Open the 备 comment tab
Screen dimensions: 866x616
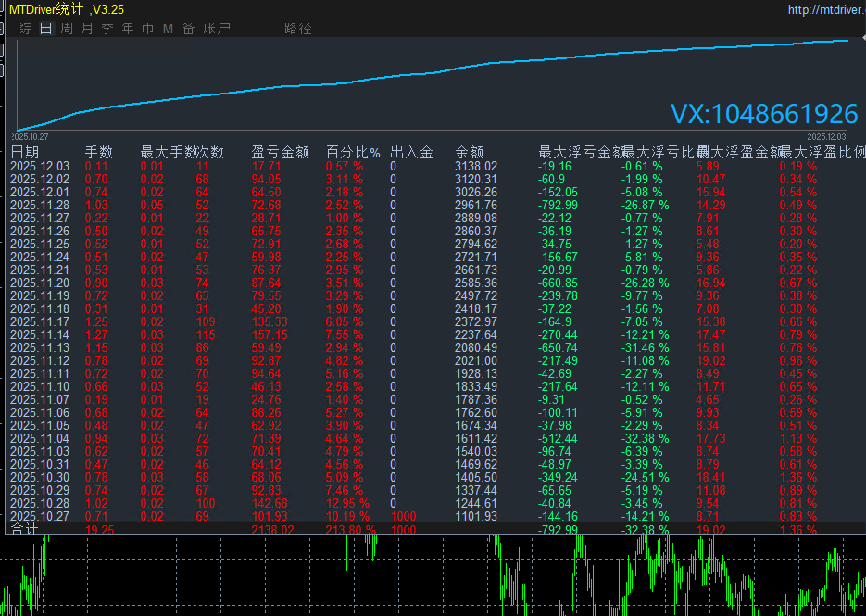click(x=188, y=29)
